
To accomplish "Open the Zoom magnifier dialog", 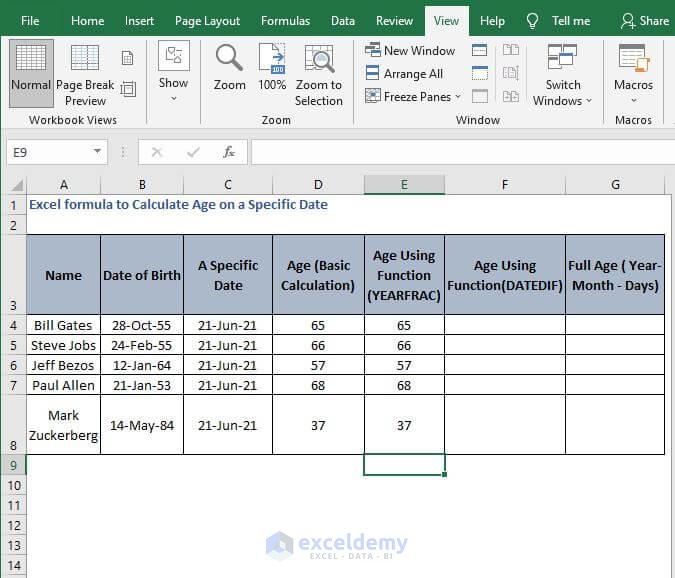I will pos(229,68).
